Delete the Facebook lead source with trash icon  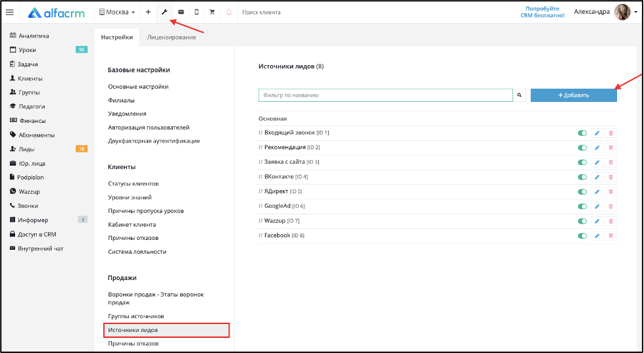coord(610,236)
